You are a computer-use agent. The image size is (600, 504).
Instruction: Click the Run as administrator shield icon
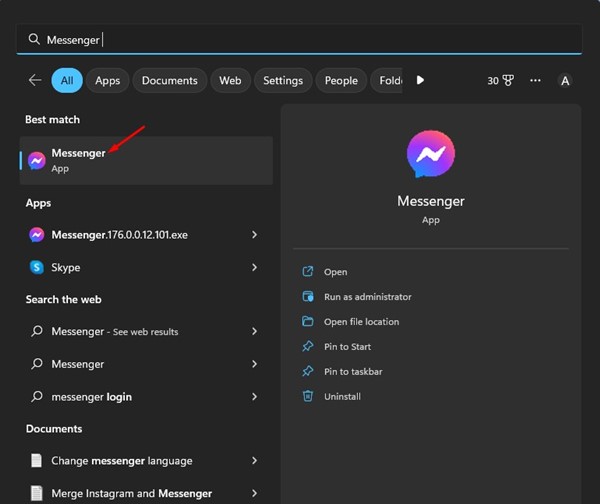pyautogui.click(x=308, y=297)
